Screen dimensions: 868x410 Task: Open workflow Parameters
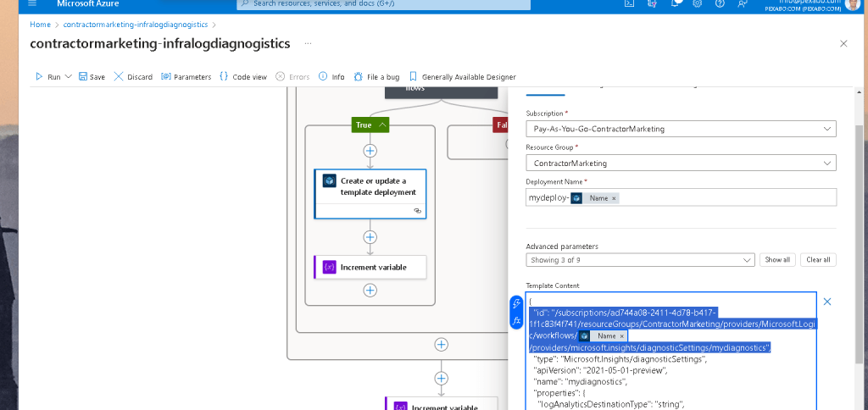[x=186, y=77]
